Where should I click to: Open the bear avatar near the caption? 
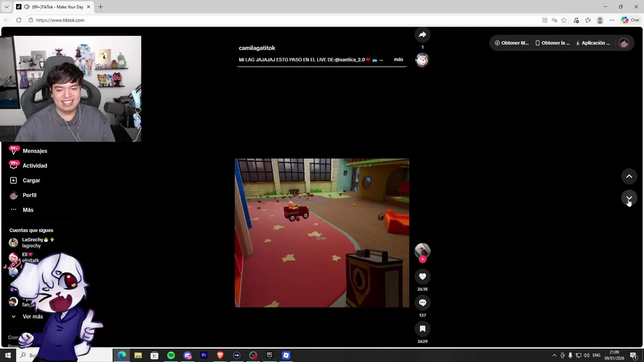[x=422, y=60]
